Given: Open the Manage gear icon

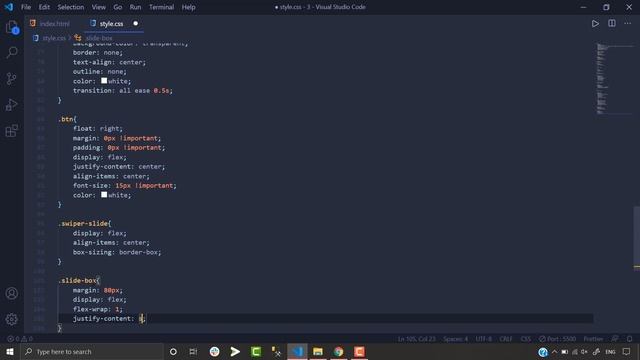Looking at the screenshot, I should click(x=12, y=319).
